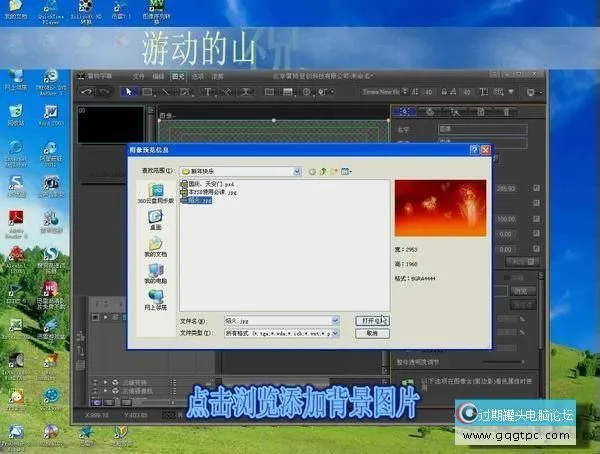Toggle the checkbox beside 100.00 value
The height and width of the screenshot is (454, 600).
(536, 219)
